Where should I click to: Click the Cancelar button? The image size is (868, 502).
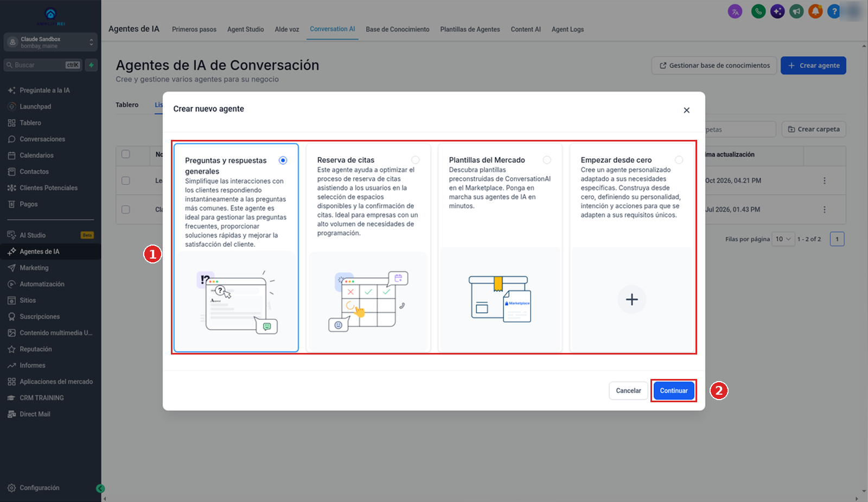click(x=628, y=391)
